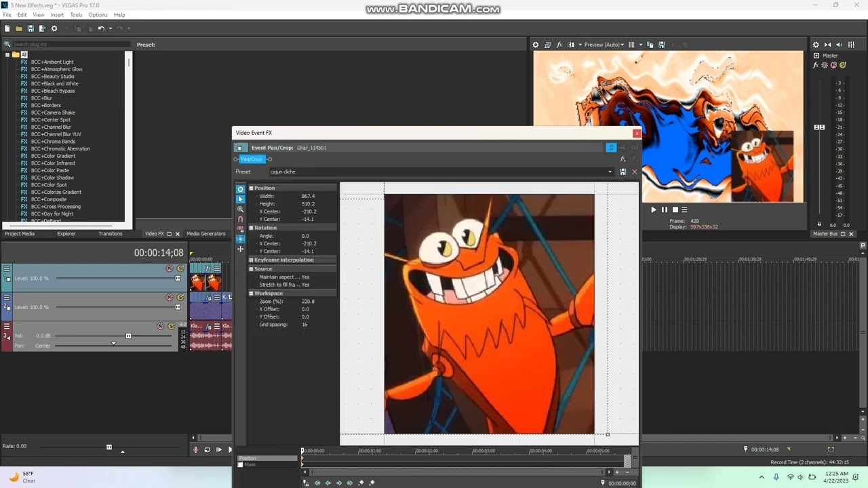Open video preview Project Properties gear
868x488 pixels.
pos(536,45)
